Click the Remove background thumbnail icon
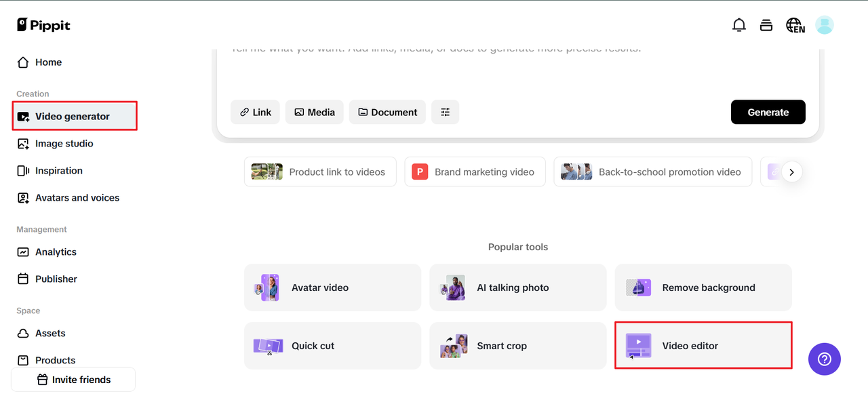This screenshot has height=402, width=868. 638,287
